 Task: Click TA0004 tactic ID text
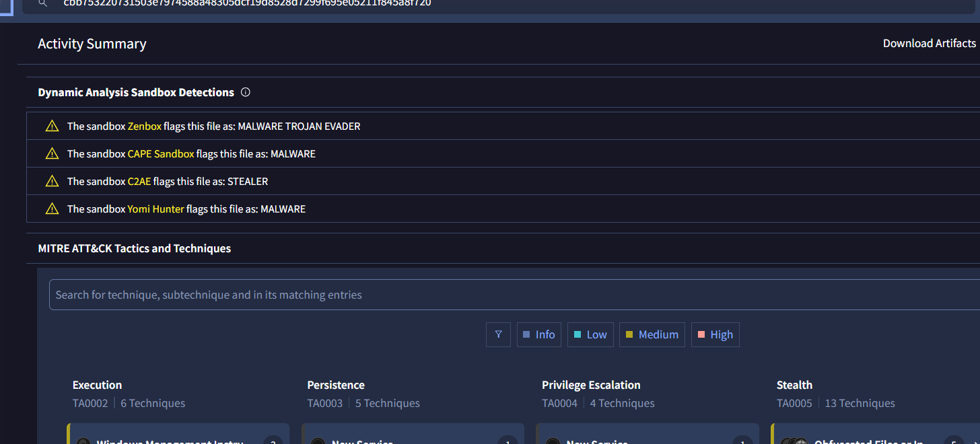point(560,403)
